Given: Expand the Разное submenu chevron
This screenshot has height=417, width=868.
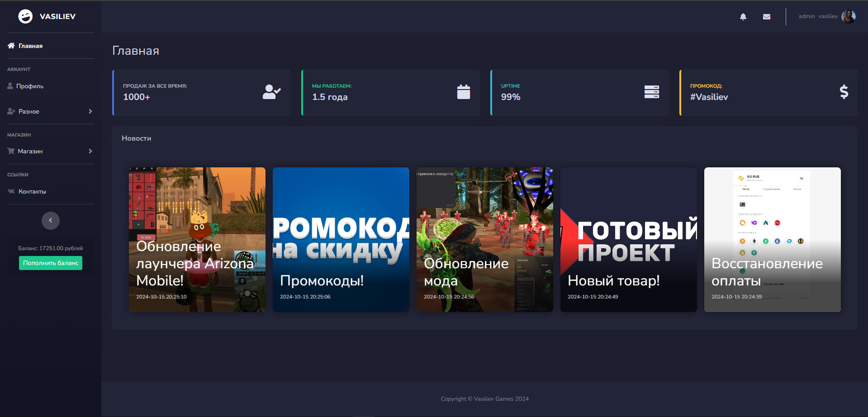Looking at the screenshot, I should 90,111.
